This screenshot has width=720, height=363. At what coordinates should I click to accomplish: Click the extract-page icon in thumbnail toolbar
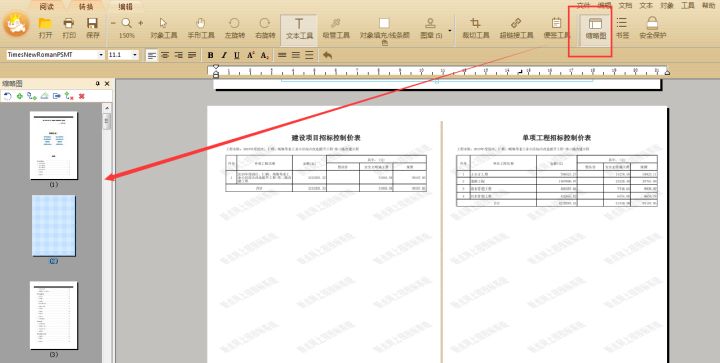pyautogui.click(x=56, y=96)
